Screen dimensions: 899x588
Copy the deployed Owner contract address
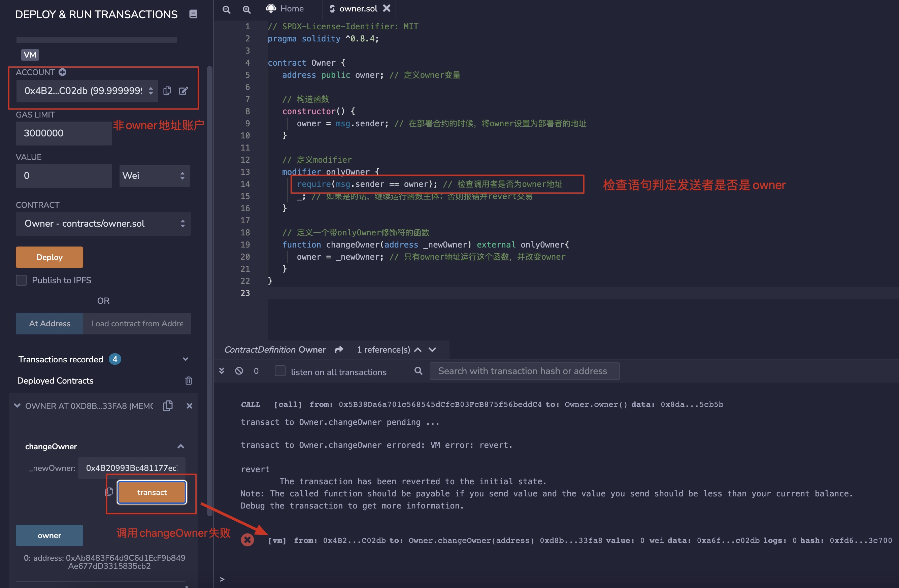[168, 405]
